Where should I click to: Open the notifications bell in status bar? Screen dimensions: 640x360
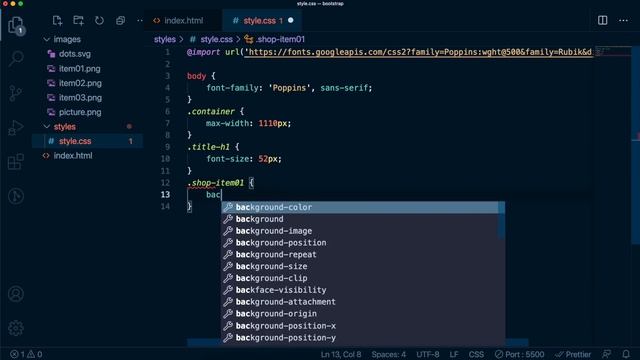(x=626, y=354)
